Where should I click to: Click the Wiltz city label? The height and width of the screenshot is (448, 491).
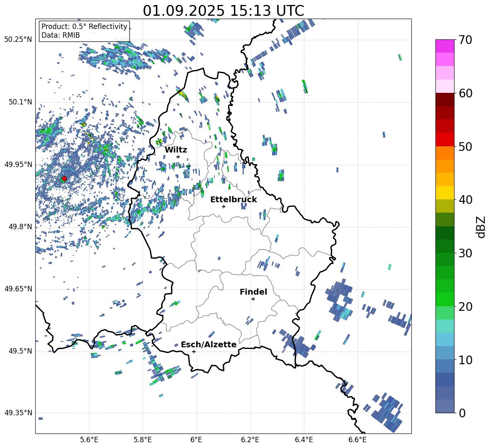pyautogui.click(x=176, y=150)
